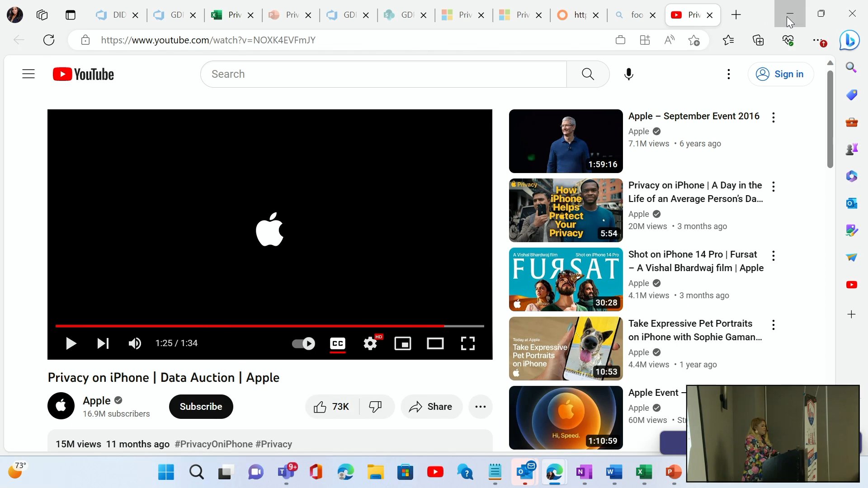Screen dimensions: 868x488
Task: Enable miniplayer mode
Action: (402, 343)
